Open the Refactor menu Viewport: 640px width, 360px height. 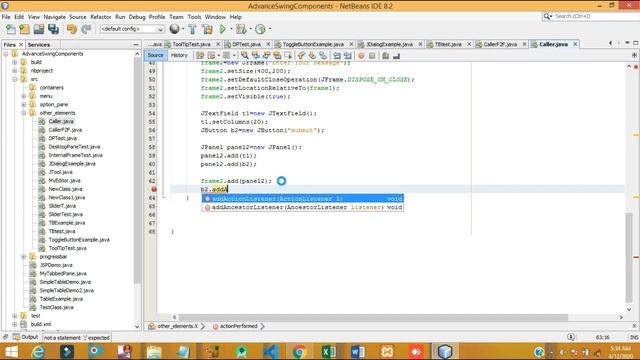point(100,17)
